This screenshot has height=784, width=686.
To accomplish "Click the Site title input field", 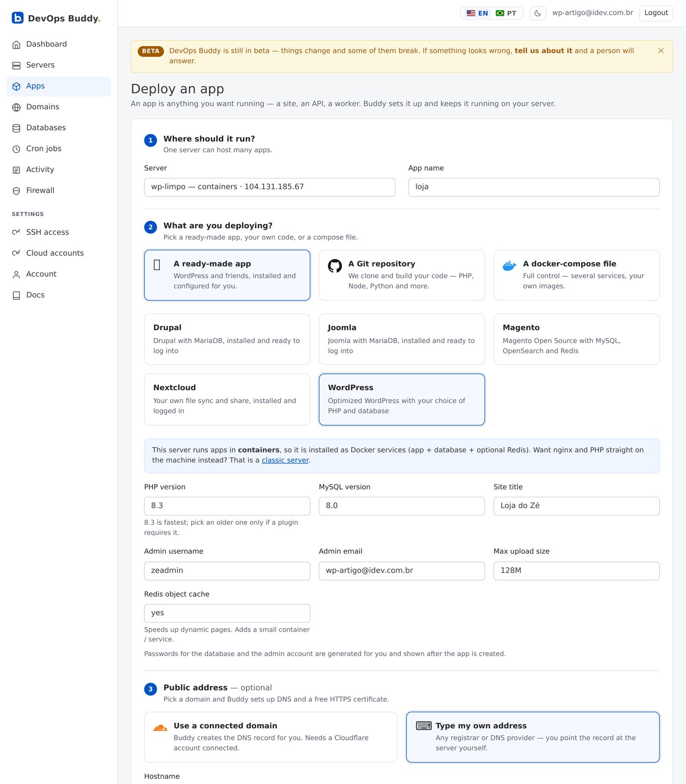I will point(576,506).
